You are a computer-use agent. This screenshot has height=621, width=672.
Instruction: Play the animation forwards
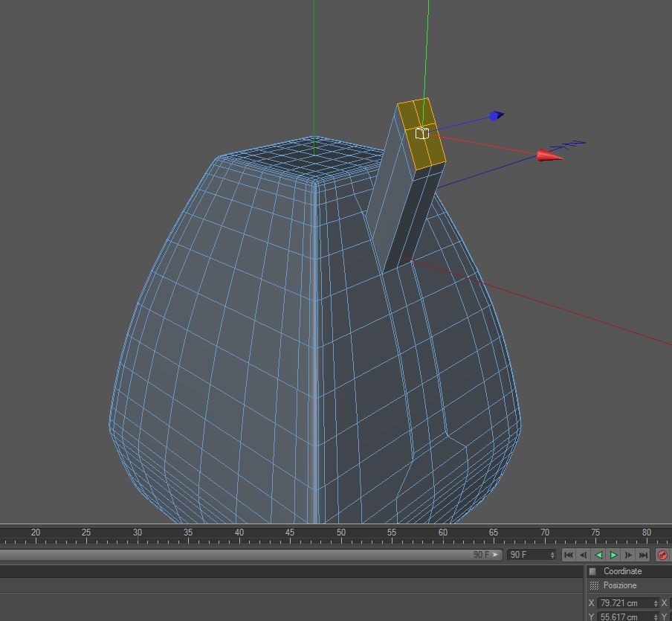[613, 555]
